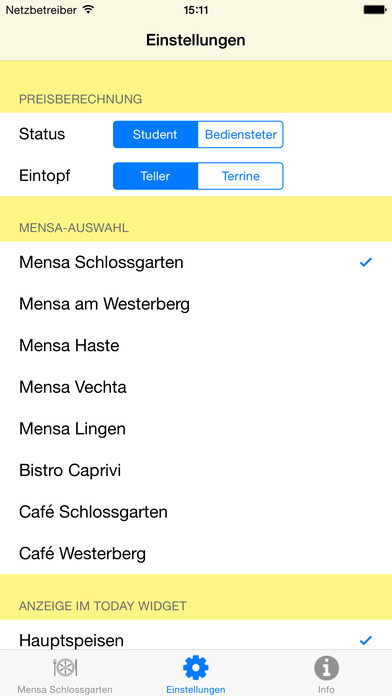Tap the Wi-Fi signal icon
The width and height of the screenshot is (392, 696).
pos(89,10)
